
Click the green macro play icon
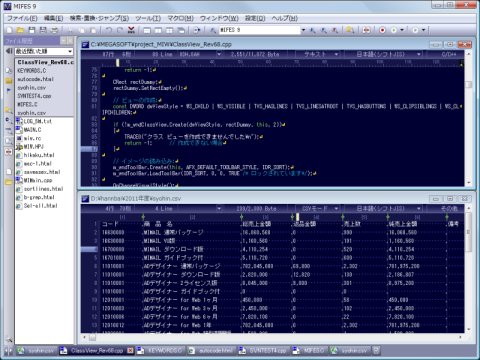[394, 30]
